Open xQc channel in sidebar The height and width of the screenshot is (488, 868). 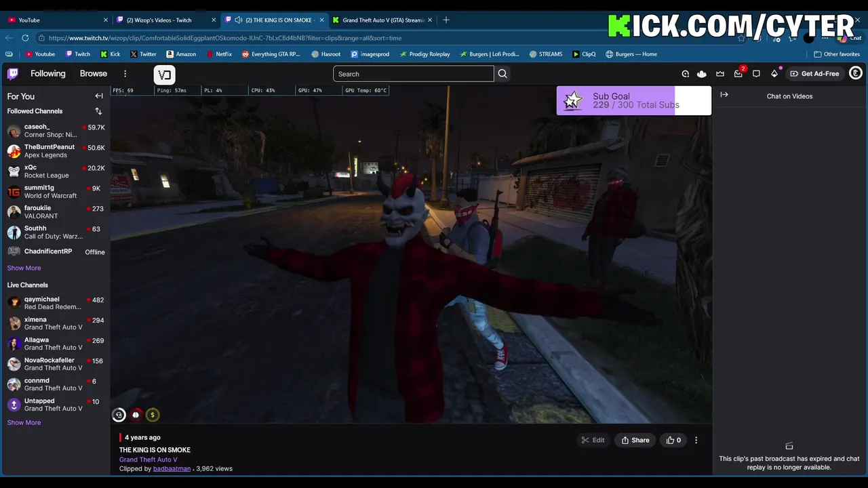click(55, 171)
